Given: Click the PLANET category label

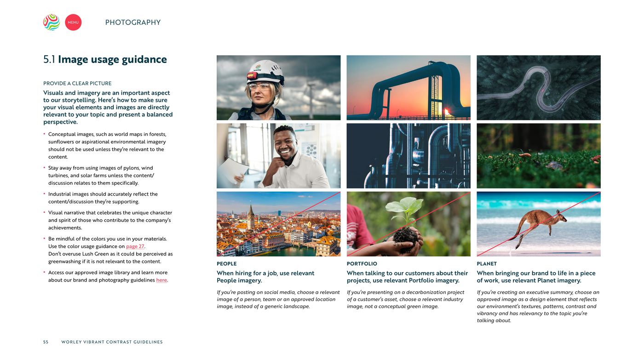Looking at the screenshot, I should [487, 264].
